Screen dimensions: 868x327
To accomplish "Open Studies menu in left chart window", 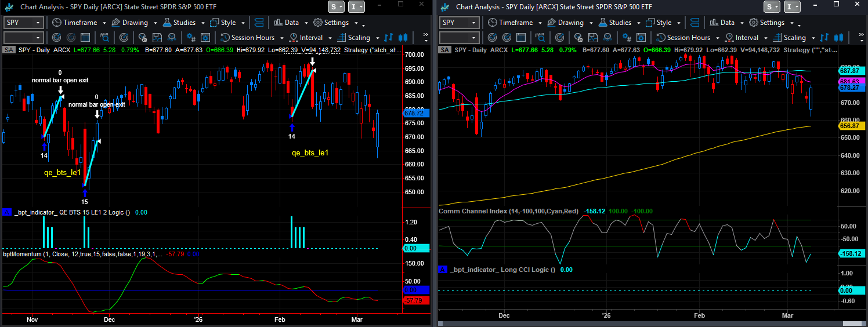I will (183, 23).
